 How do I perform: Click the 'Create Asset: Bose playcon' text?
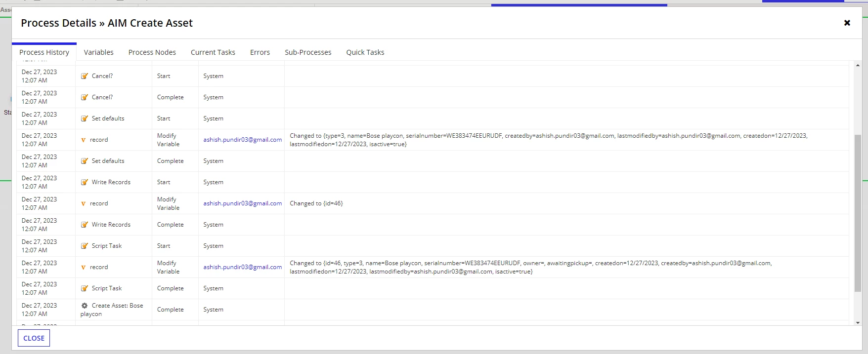click(x=112, y=310)
